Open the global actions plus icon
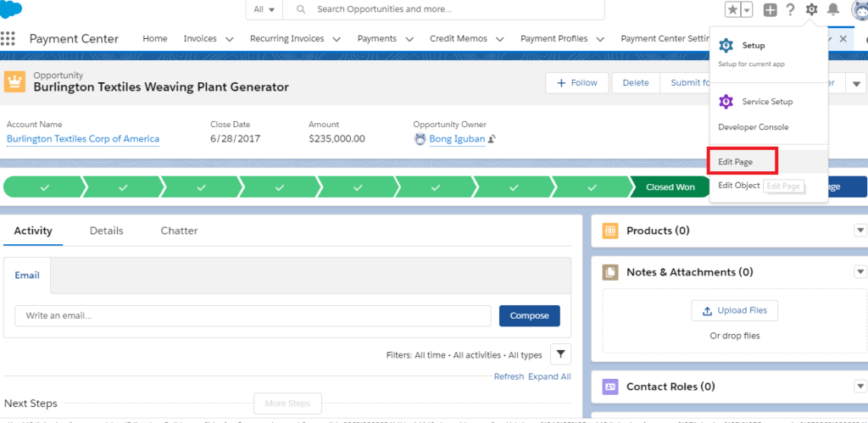 click(770, 9)
